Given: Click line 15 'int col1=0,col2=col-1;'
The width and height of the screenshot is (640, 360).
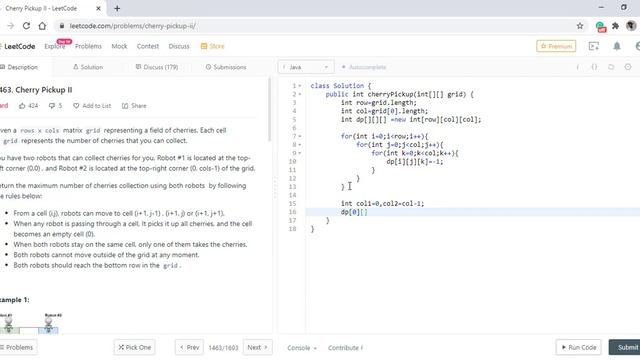Looking at the screenshot, I should click(x=382, y=203).
